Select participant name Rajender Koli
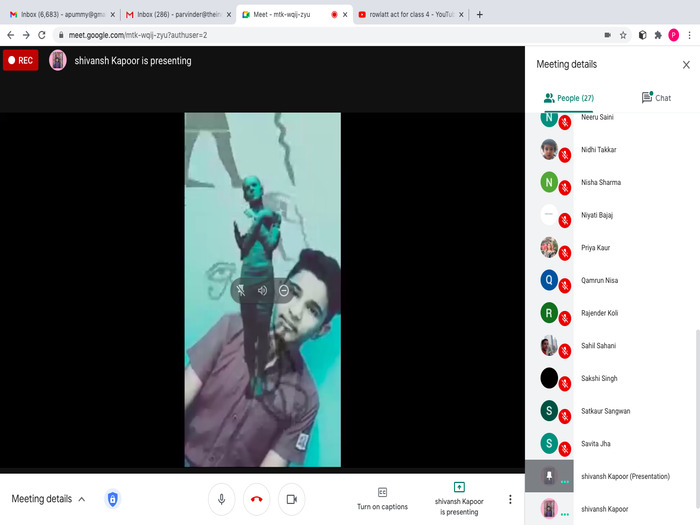Viewport: 700px width, 525px height. (x=599, y=313)
